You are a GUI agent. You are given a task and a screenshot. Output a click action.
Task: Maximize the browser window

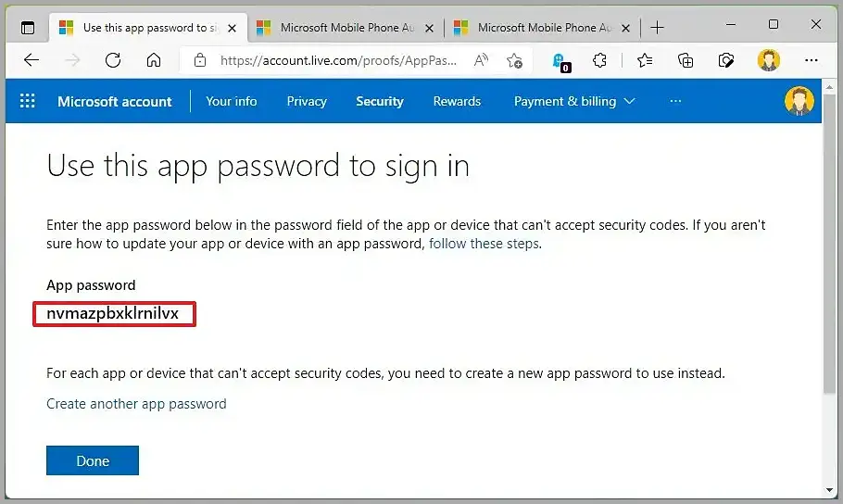tap(774, 25)
